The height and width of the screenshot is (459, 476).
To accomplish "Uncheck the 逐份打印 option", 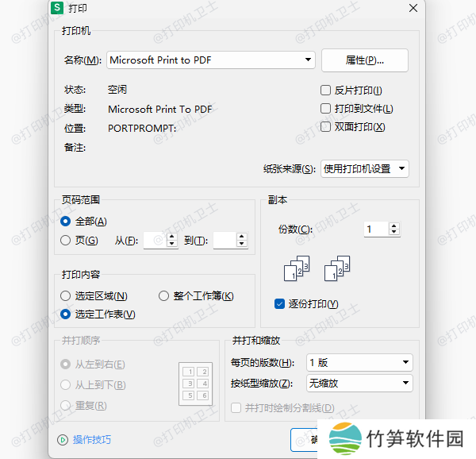I will point(279,304).
